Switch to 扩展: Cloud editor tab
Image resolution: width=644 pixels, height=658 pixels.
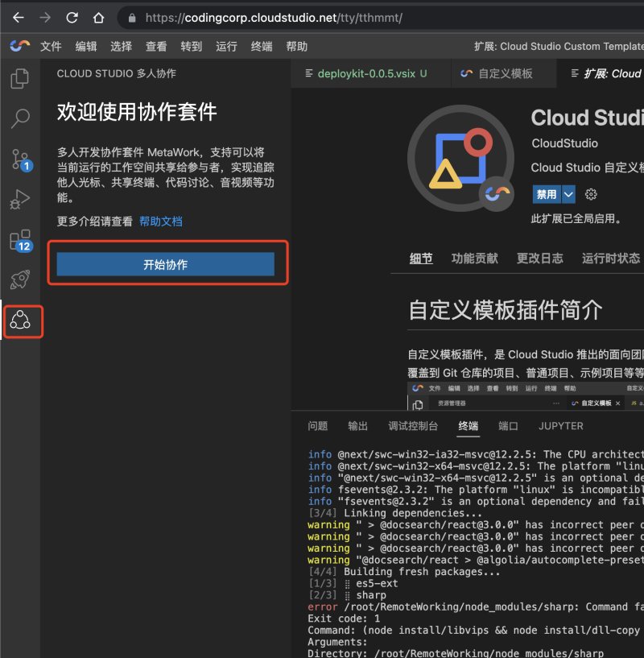coord(601,73)
